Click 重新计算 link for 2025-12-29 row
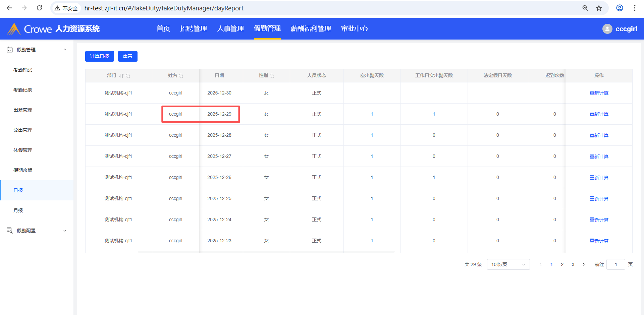 coord(599,114)
